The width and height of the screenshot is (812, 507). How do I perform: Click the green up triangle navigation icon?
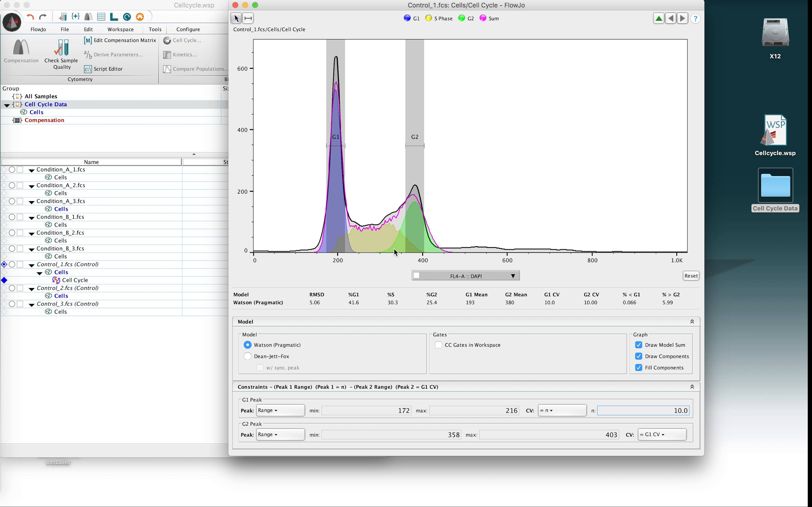658,18
